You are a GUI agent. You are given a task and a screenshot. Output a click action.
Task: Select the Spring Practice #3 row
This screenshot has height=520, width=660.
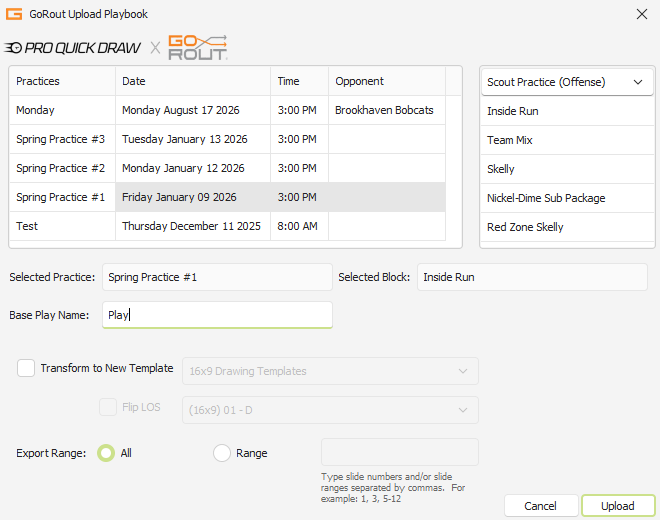tap(62, 139)
